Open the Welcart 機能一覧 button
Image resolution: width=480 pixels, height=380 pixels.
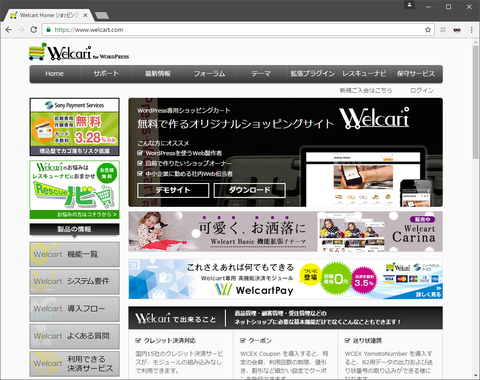[74, 254]
